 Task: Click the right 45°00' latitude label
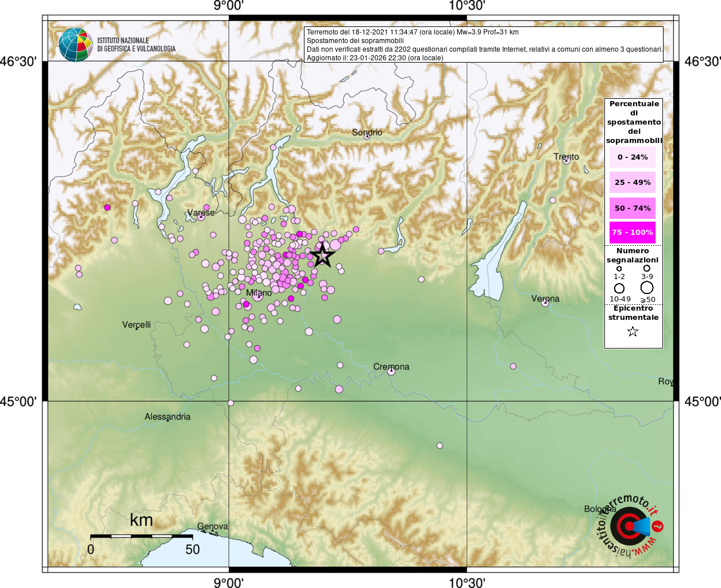(703, 401)
